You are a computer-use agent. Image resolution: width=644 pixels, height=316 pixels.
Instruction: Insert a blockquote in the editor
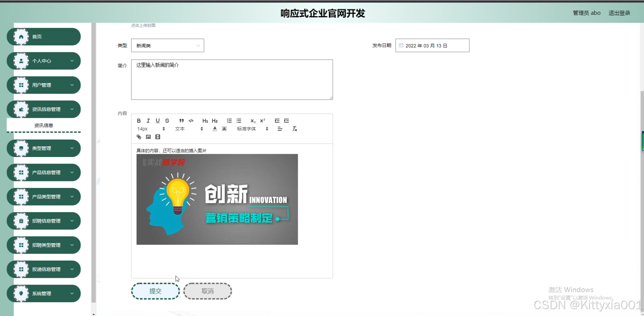[x=181, y=121]
